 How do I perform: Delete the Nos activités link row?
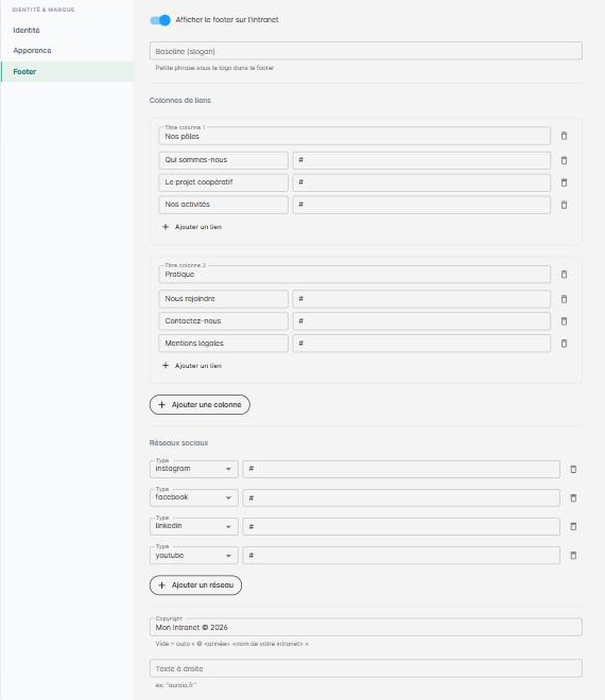pyautogui.click(x=564, y=205)
